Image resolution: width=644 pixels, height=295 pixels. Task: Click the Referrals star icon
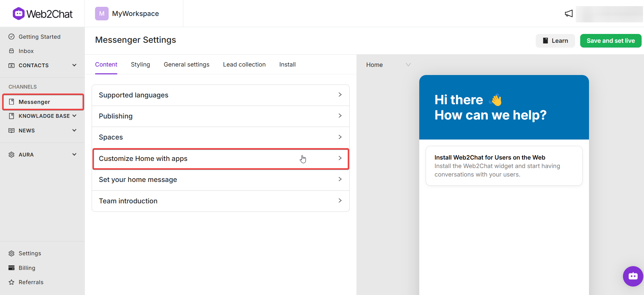pyautogui.click(x=12, y=282)
